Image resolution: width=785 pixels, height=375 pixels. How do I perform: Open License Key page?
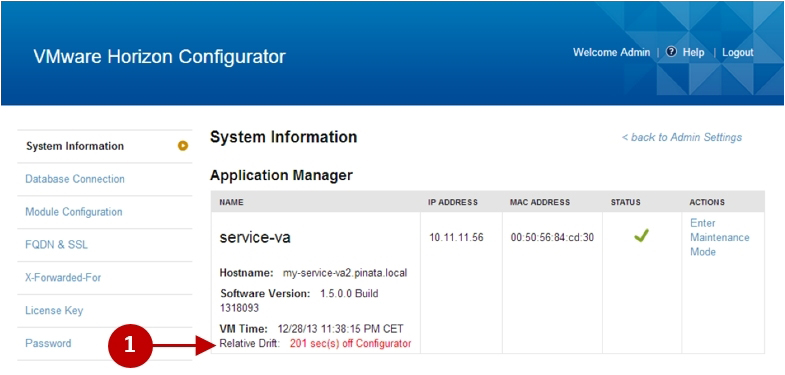(54, 310)
